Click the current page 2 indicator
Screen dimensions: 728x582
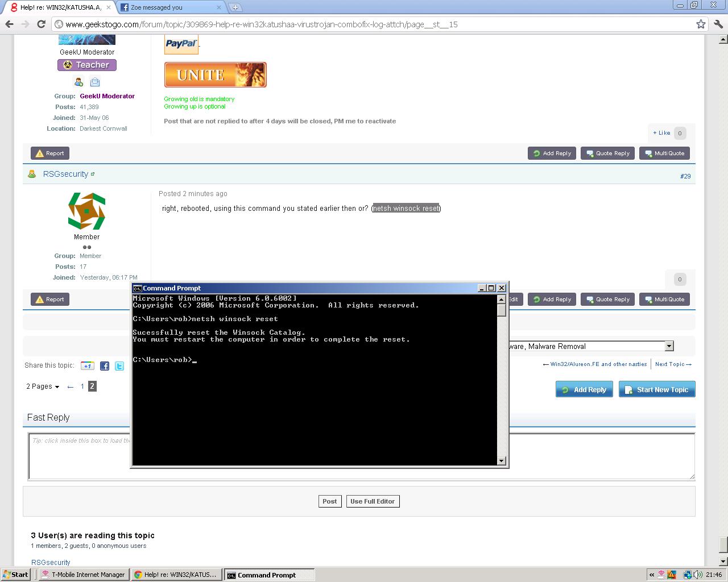pos(92,386)
